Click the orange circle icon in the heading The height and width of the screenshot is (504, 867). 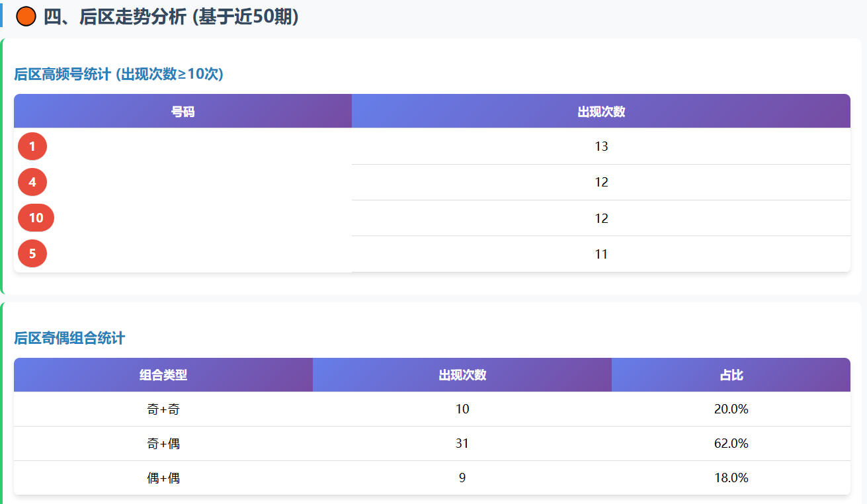pyautogui.click(x=26, y=17)
